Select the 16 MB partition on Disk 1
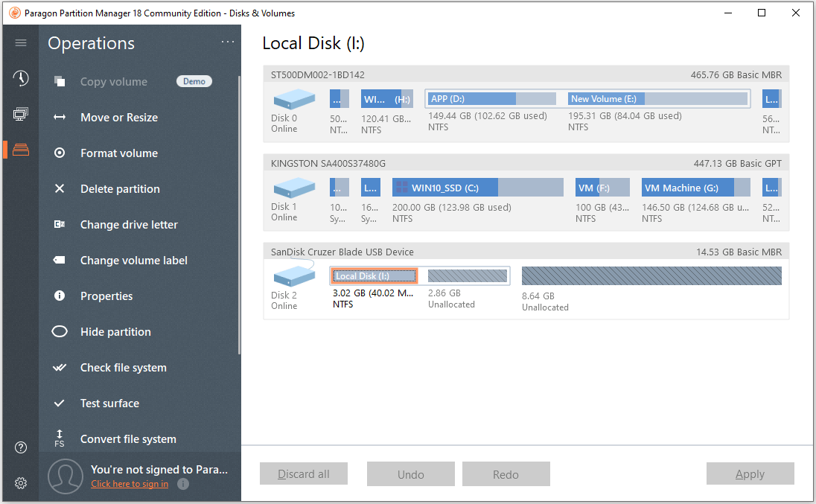 click(371, 188)
